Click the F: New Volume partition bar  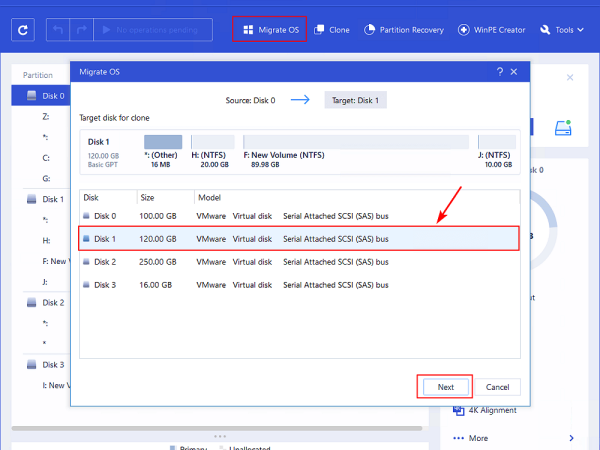click(358, 142)
